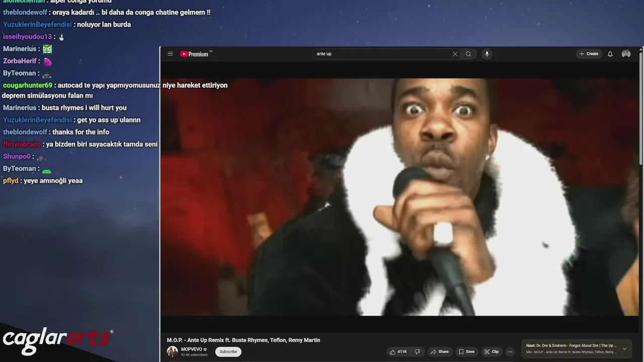Viewport: 644px width, 362px height.
Task: Click username ZorbaHerif in chat
Action: tap(20, 61)
